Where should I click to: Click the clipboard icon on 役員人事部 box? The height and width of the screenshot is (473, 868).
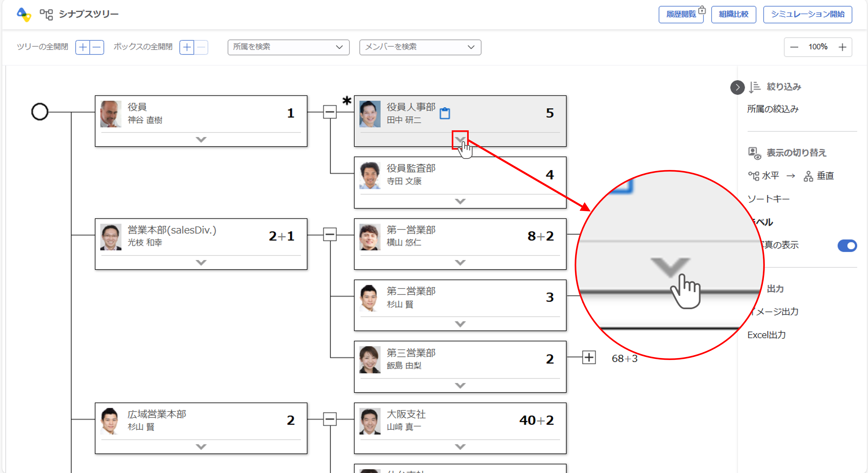pos(444,113)
